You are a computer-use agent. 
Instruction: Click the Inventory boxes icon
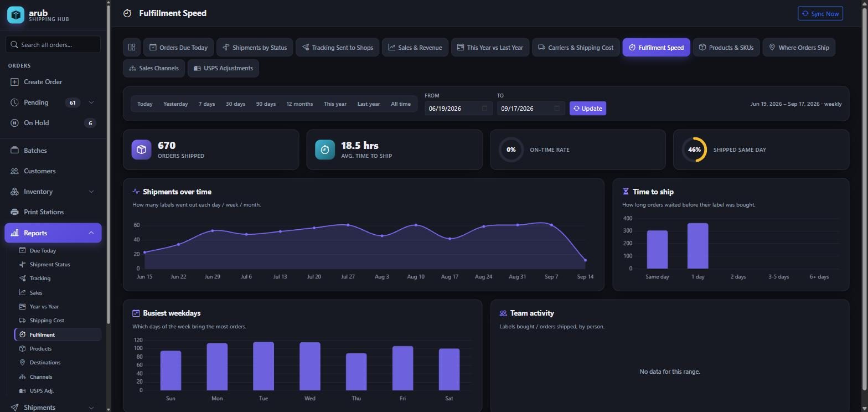coord(14,192)
